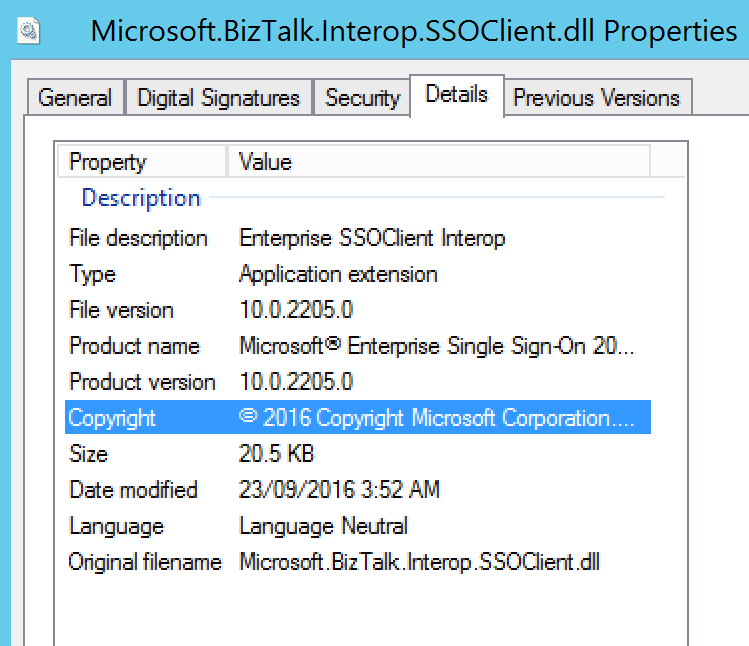Go to the Previous Versions tab

tap(597, 97)
